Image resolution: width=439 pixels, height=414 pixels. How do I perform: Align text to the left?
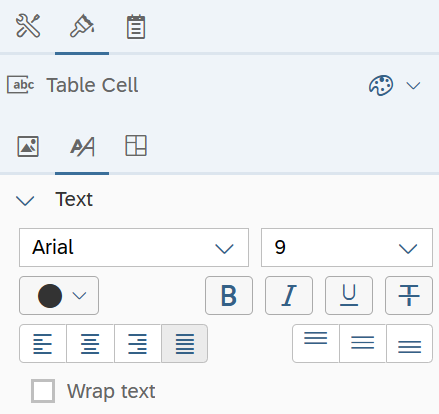(x=43, y=343)
